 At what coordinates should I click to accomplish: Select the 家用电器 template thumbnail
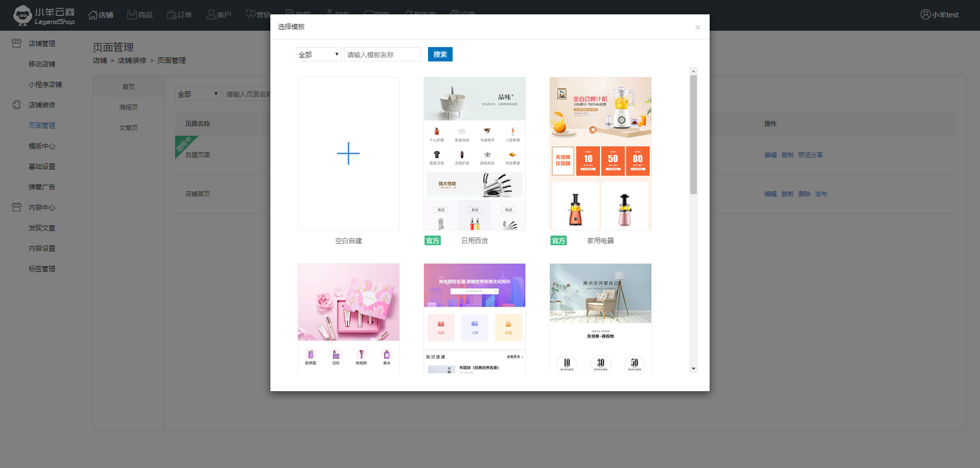tap(600, 154)
